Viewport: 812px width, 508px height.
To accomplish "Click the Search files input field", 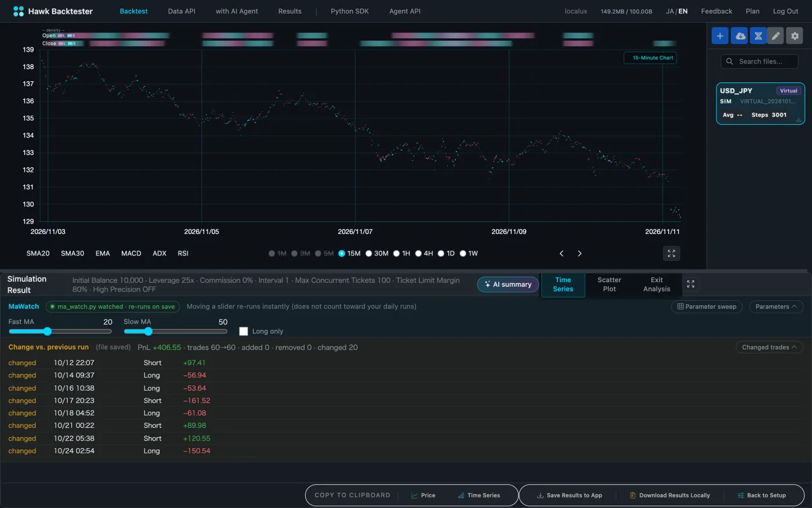I will [760, 62].
